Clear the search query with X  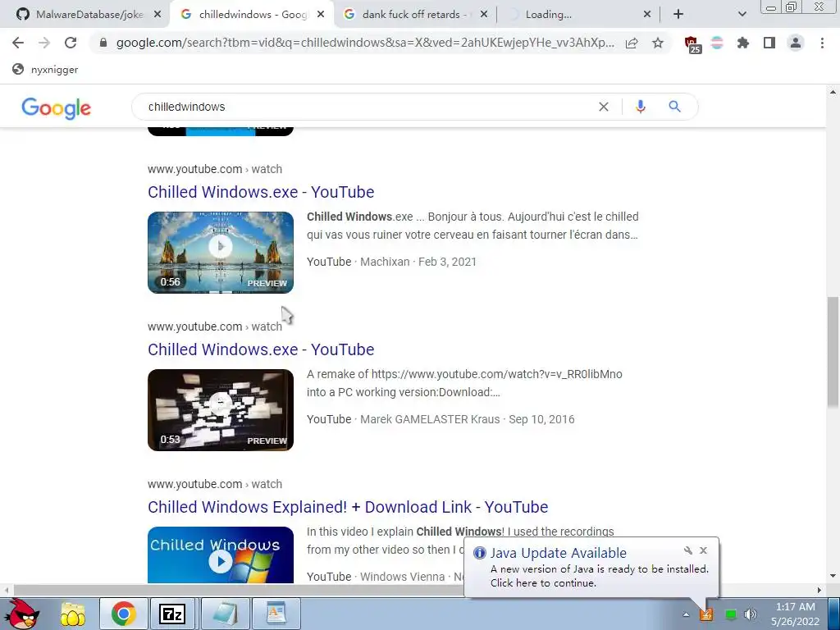point(603,107)
